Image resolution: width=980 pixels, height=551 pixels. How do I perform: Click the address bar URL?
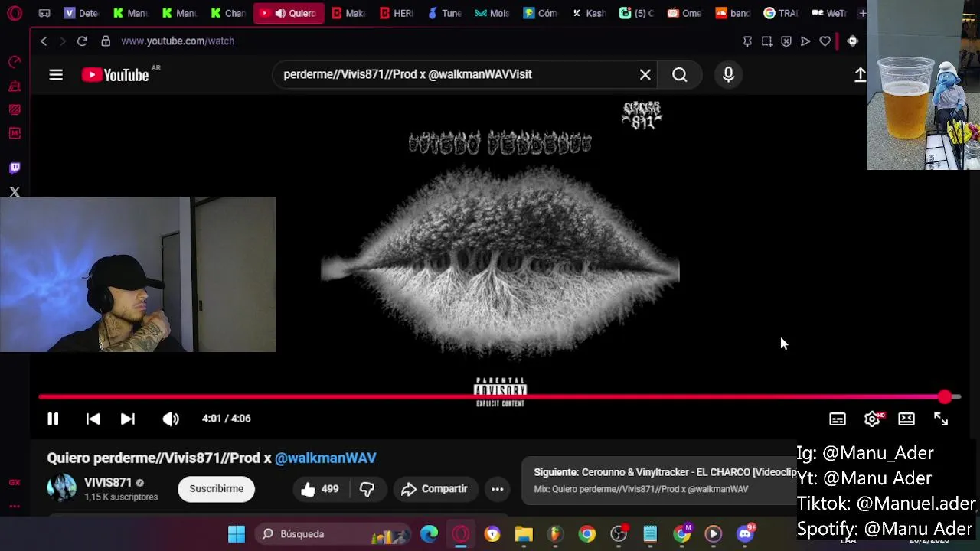point(178,41)
